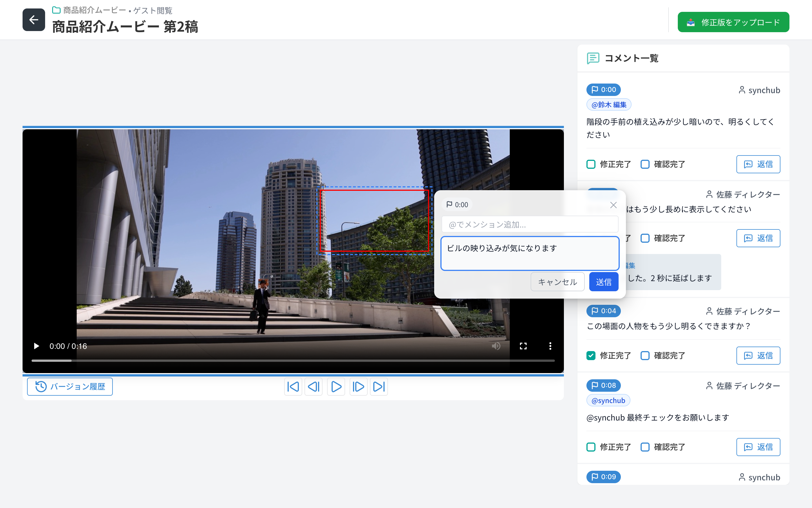
Task: Click comment text area with ビルの映り込み
Action: pyautogui.click(x=530, y=253)
